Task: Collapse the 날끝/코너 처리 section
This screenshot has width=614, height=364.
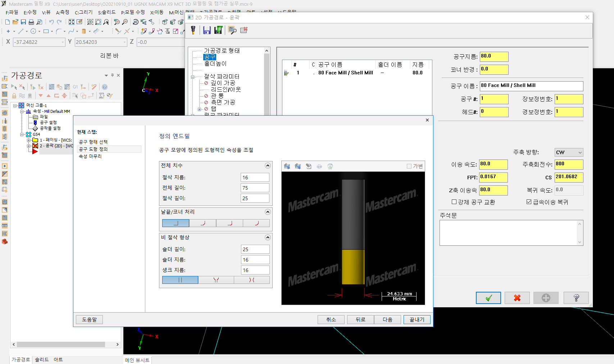Action: tap(268, 212)
